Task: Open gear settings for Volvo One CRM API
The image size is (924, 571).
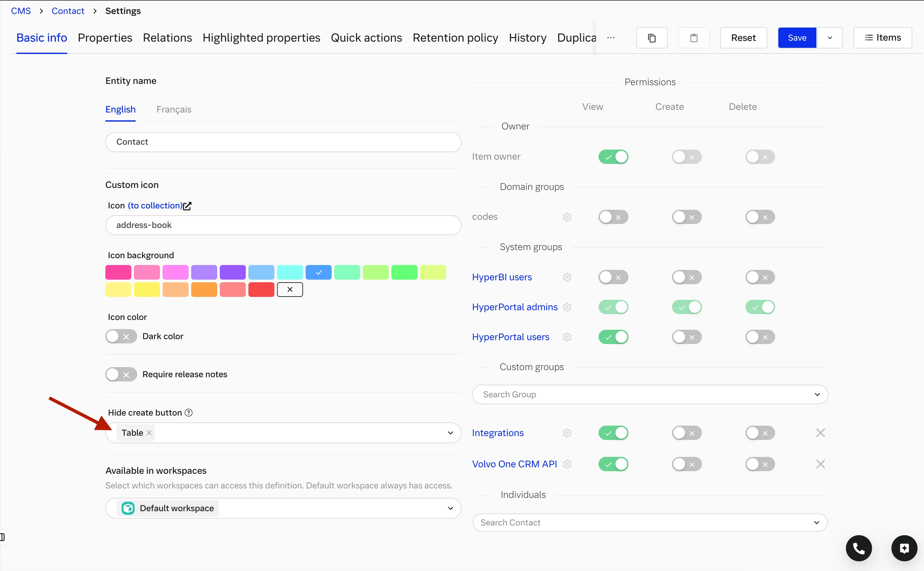Action: (567, 464)
